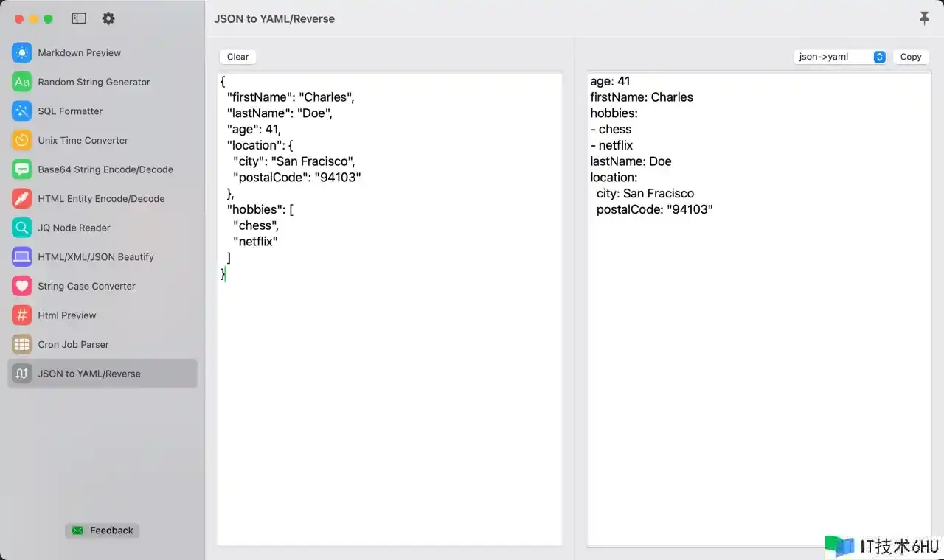
Task: Click the JSON to YAML/Reverse window title
Action: [274, 19]
